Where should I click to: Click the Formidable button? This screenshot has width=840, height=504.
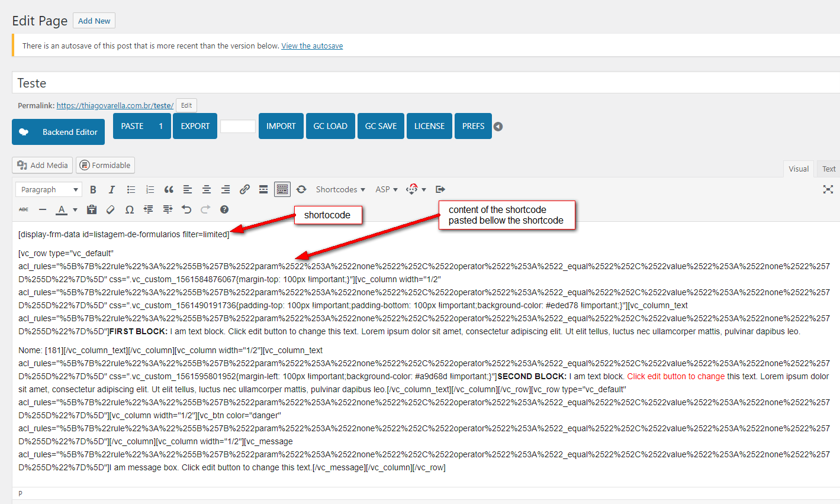[x=105, y=165]
